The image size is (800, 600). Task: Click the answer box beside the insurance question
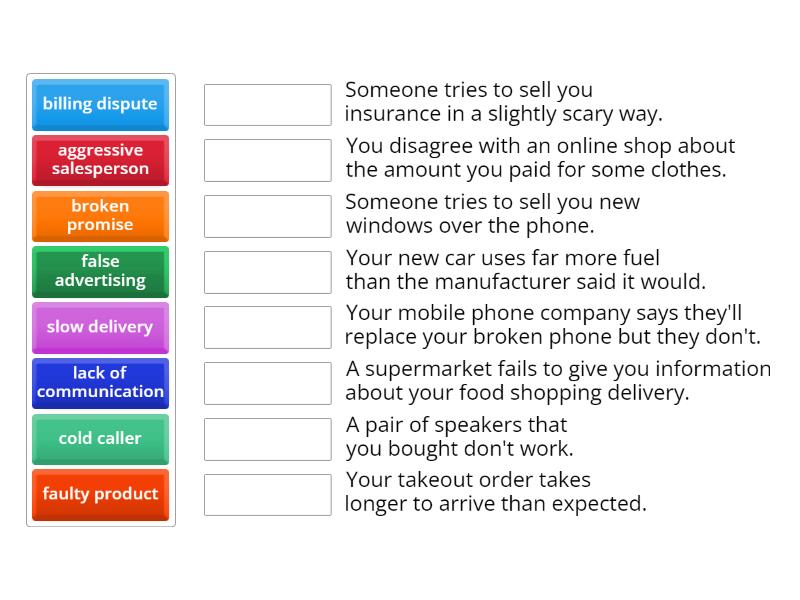[267, 104]
